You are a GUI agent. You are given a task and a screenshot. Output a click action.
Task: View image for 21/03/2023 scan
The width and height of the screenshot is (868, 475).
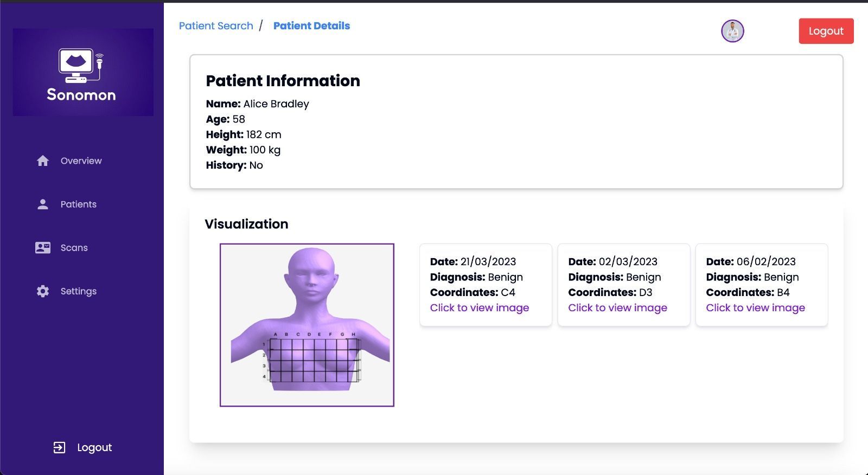[x=479, y=308]
